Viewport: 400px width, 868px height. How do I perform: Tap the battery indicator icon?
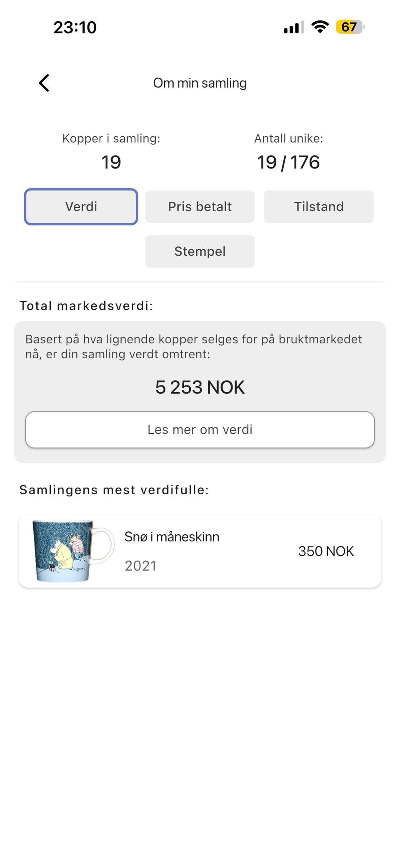click(350, 28)
